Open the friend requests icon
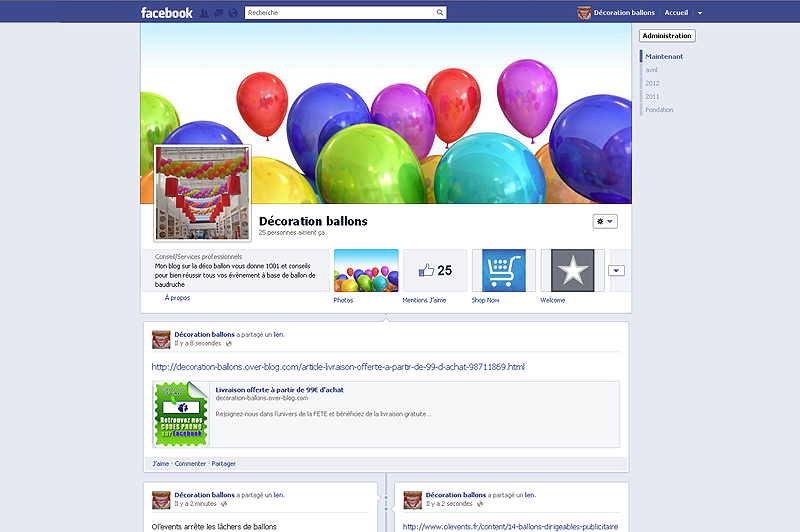The image size is (800, 532). click(204, 13)
